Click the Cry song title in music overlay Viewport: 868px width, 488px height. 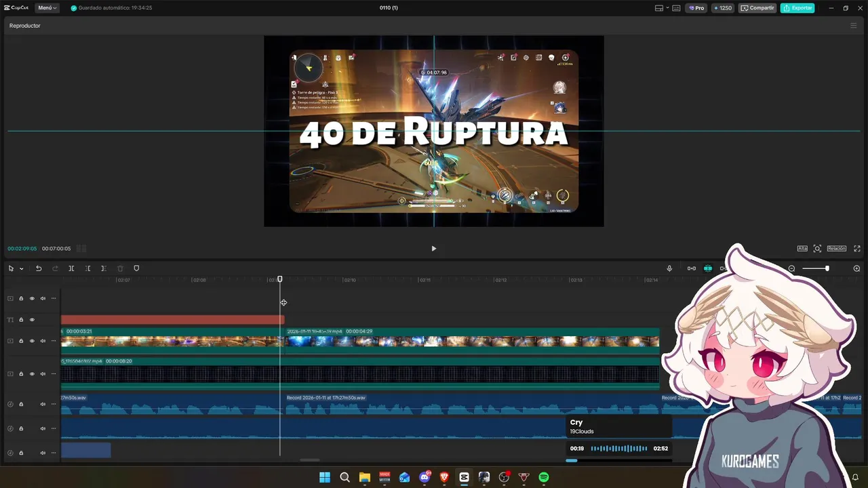pos(576,422)
